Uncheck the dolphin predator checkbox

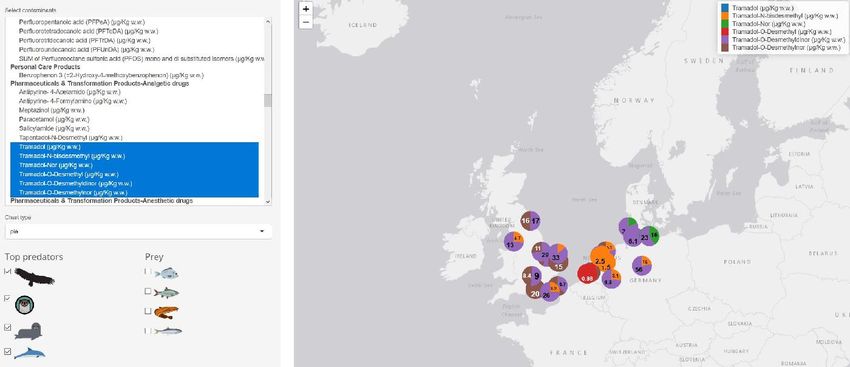(x=7, y=351)
